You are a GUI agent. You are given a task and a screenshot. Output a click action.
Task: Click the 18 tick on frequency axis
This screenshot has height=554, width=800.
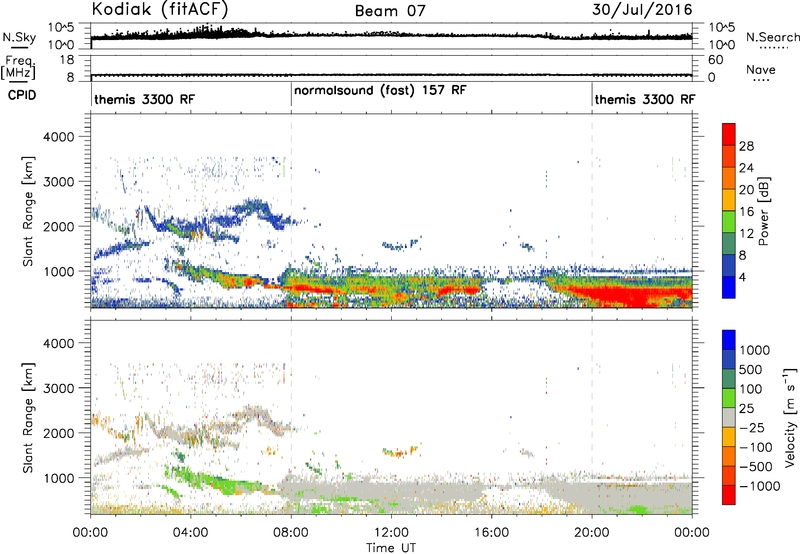pos(66,60)
